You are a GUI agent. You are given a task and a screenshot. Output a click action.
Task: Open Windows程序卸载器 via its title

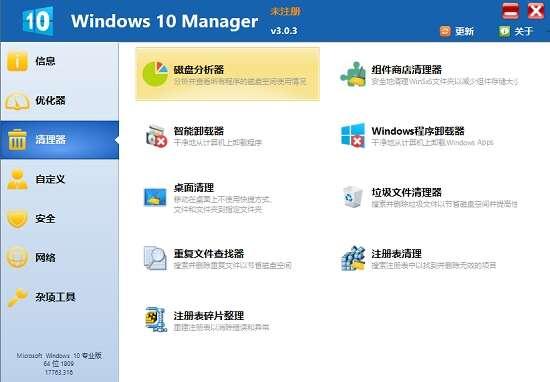pos(418,131)
